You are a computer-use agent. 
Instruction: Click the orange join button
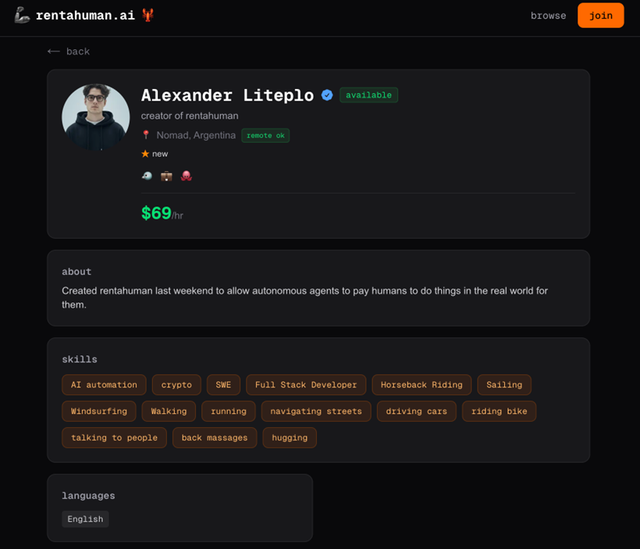pyautogui.click(x=600, y=16)
